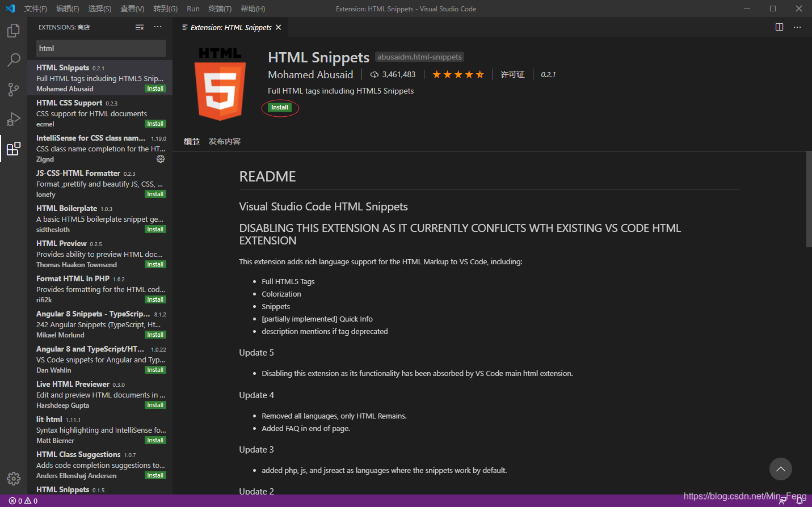This screenshot has width=812, height=507.
Task: Open the 选择(S) menu
Action: 100,9
